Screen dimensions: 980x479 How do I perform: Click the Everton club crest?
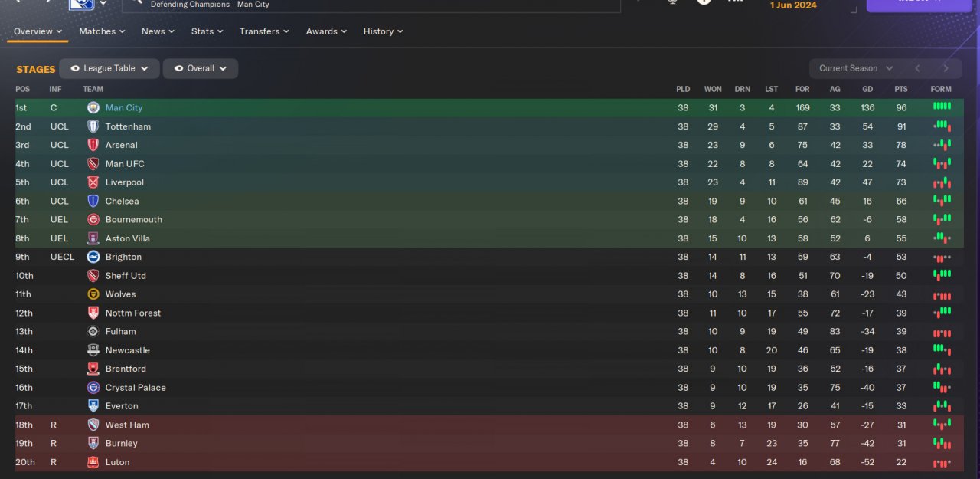pyautogui.click(x=93, y=406)
